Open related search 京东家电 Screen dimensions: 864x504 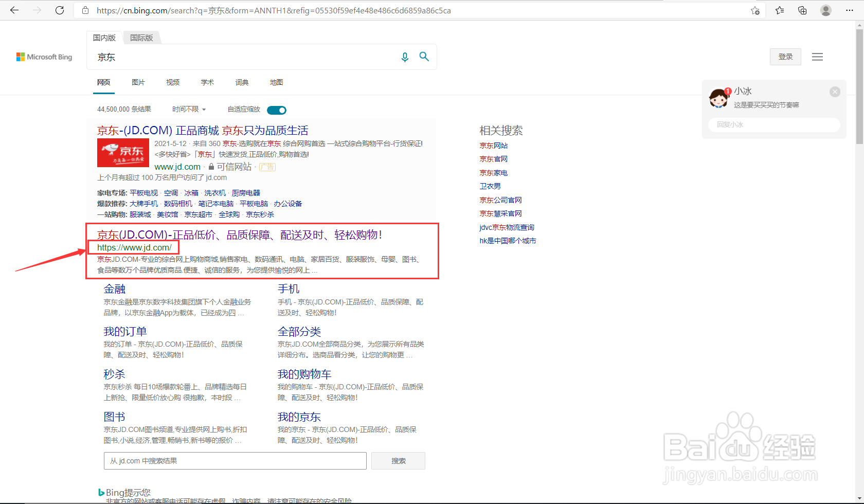coord(494,173)
